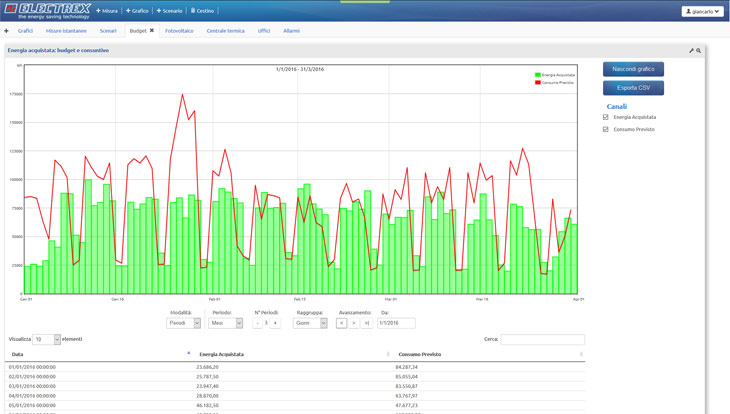The height and width of the screenshot is (414, 730).
Task: Toggle the Consumo Previsto channel checkbox
Action: [x=606, y=129]
